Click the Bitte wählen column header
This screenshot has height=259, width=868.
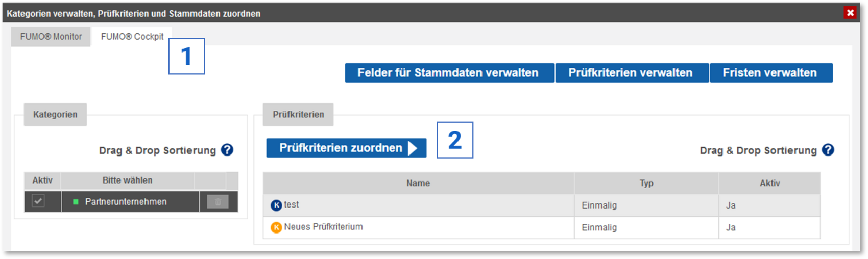(127, 180)
